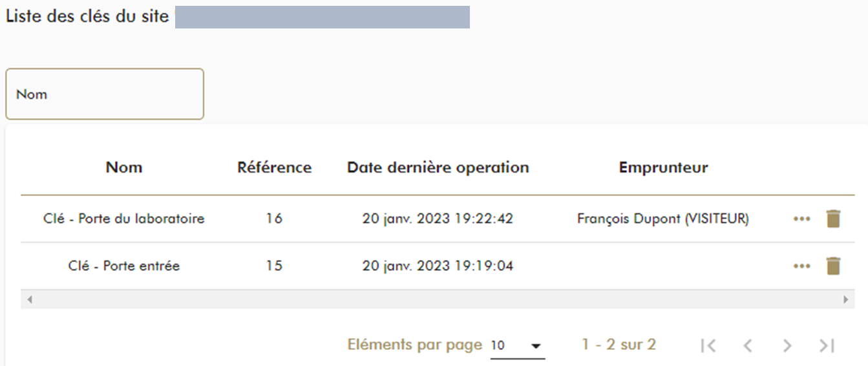Go to the previous page
868x366 pixels.
748,346
